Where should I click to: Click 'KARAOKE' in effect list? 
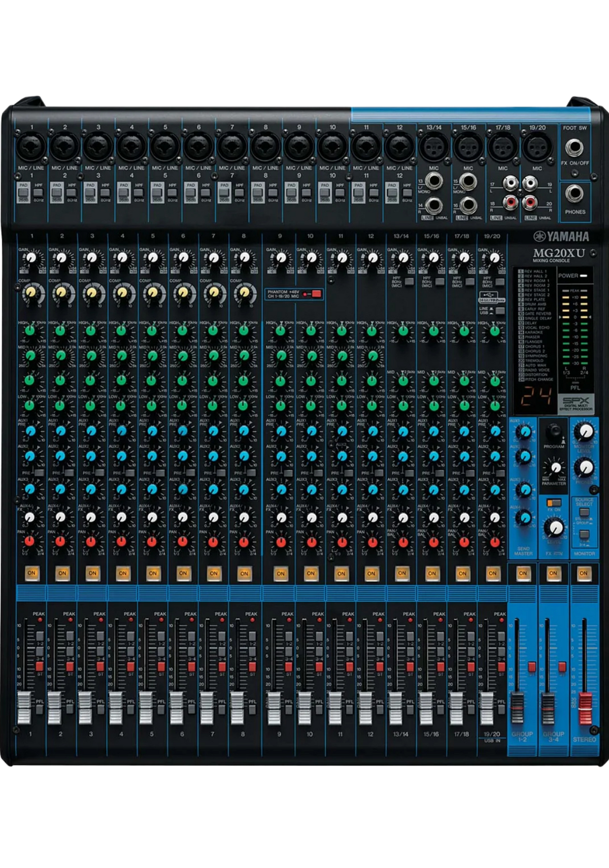tap(533, 332)
